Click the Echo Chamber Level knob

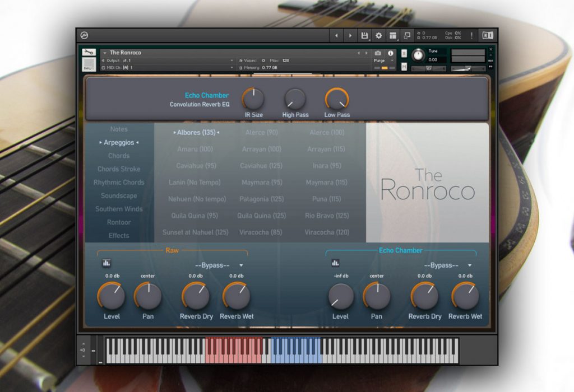click(340, 296)
